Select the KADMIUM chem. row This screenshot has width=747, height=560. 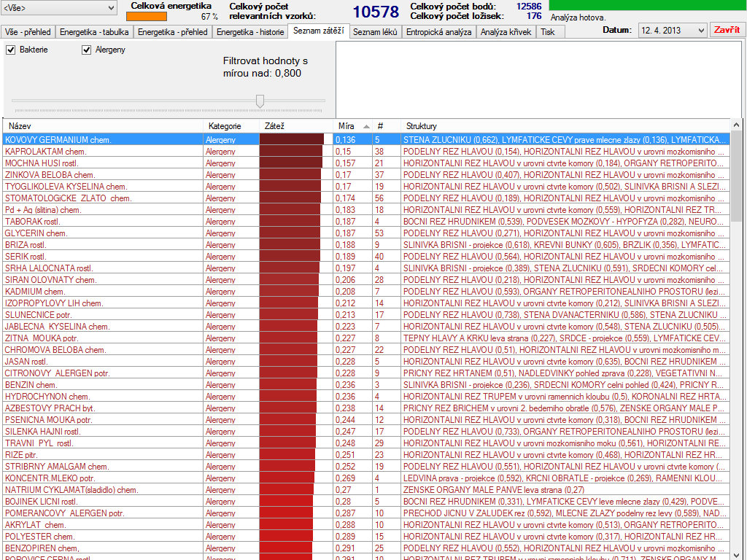[x=366, y=292]
